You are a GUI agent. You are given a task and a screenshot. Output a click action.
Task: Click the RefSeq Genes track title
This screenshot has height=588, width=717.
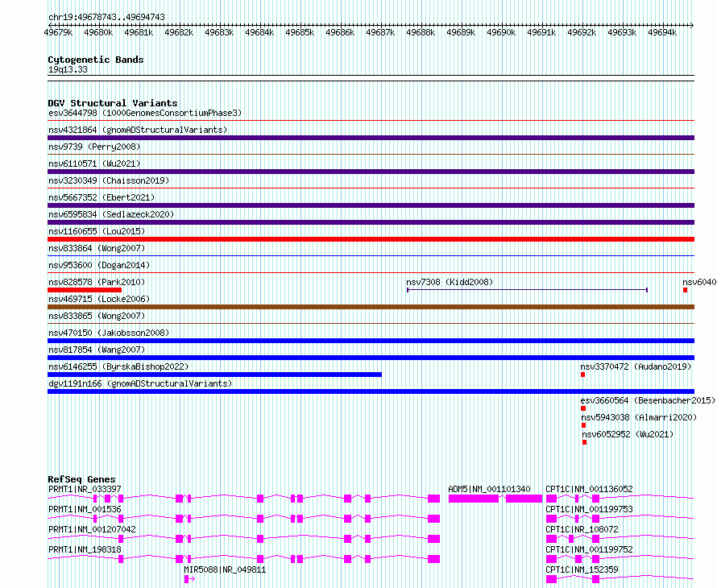81,479
